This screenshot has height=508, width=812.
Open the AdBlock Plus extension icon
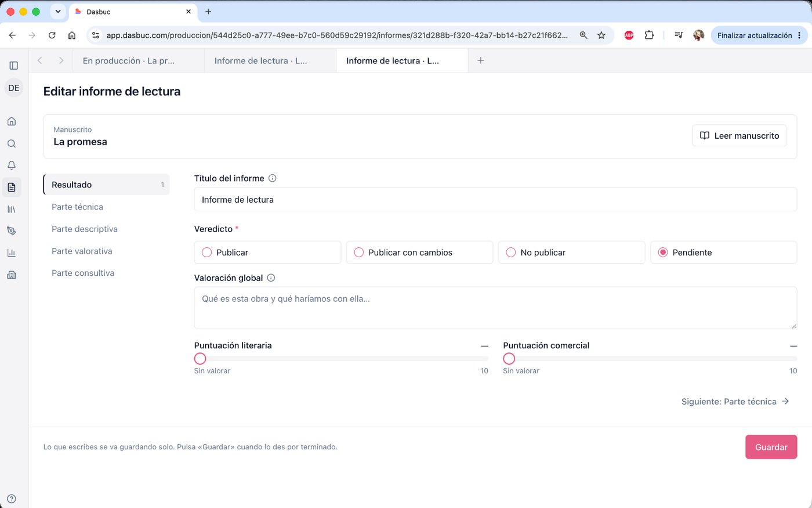[629, 35]
